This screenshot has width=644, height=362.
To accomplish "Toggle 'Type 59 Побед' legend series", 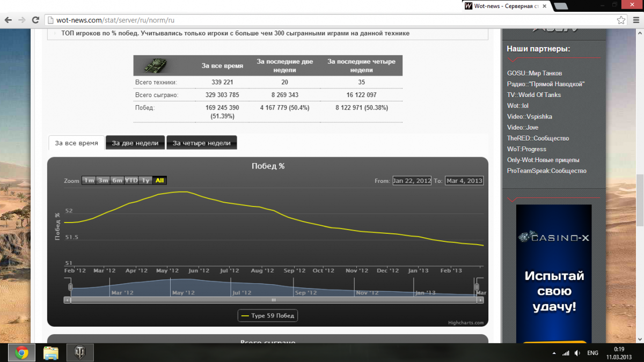I will pos(268,316).
